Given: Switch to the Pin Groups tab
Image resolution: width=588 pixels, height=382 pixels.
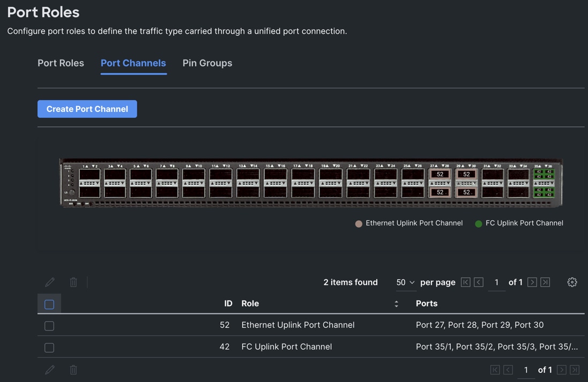Looking at the screenshot, I should tap(207, 63).
